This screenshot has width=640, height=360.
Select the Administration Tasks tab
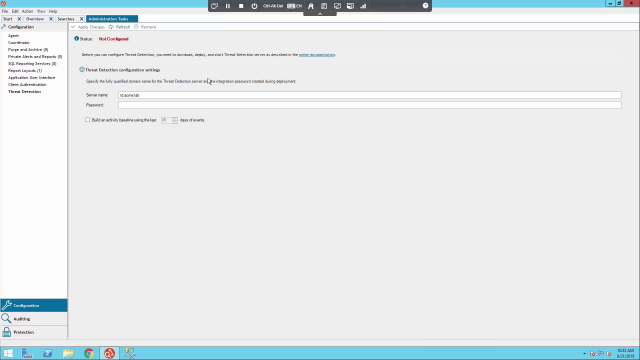pos(111,19)
